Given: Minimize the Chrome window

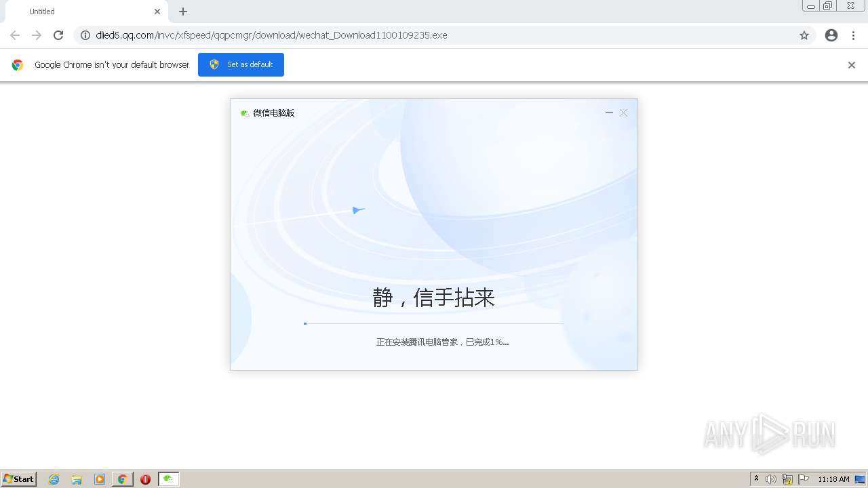Looking at the screenshot, I should 811,6.
